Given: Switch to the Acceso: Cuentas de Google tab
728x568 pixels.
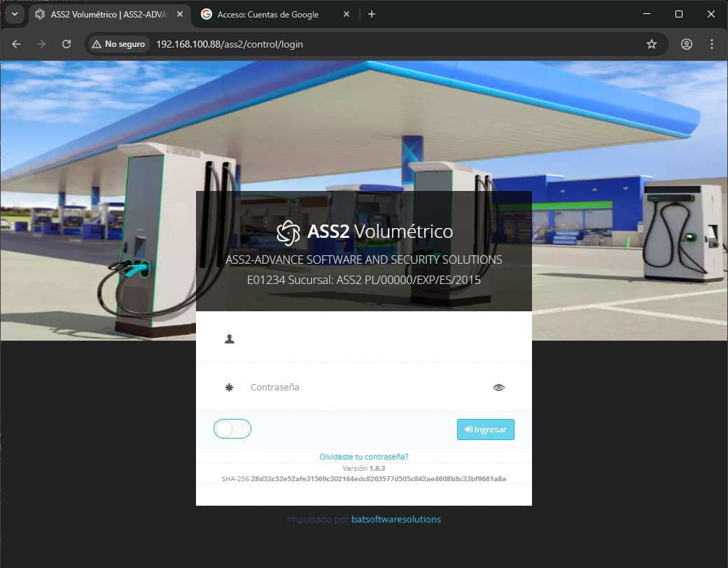Looking at the screenshot, I should (x=268, y=14).
